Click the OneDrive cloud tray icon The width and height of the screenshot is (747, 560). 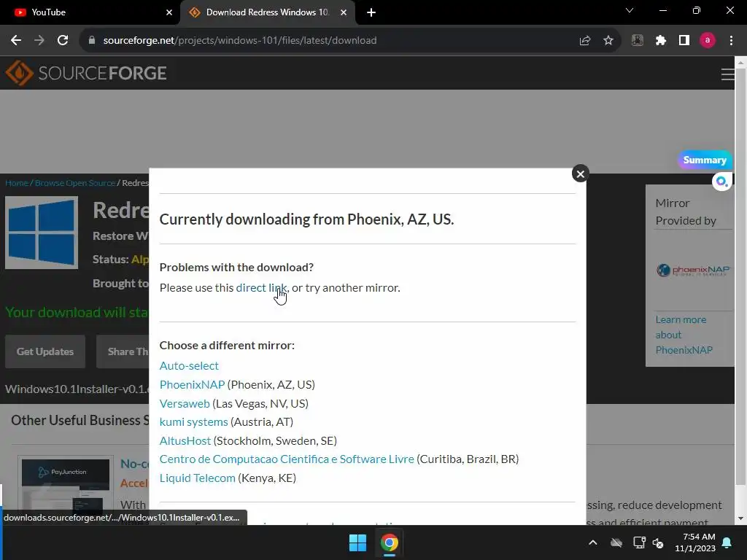click(616, 542)
